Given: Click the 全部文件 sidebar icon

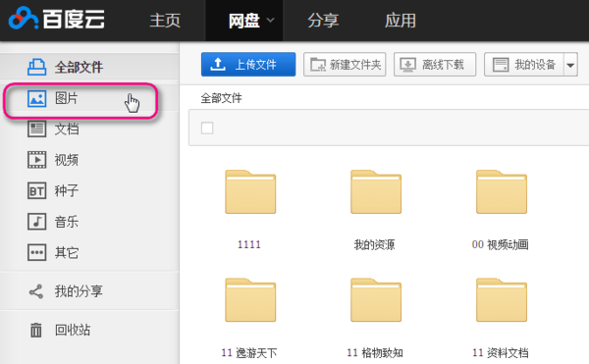Looking at the screenshot, I should point(37,67).
